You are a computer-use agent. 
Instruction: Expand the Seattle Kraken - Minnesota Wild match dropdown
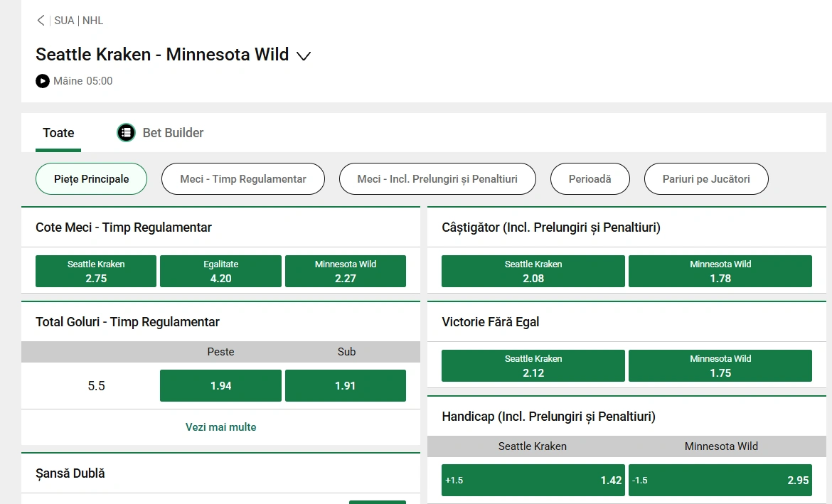click(x=304, y=55)
